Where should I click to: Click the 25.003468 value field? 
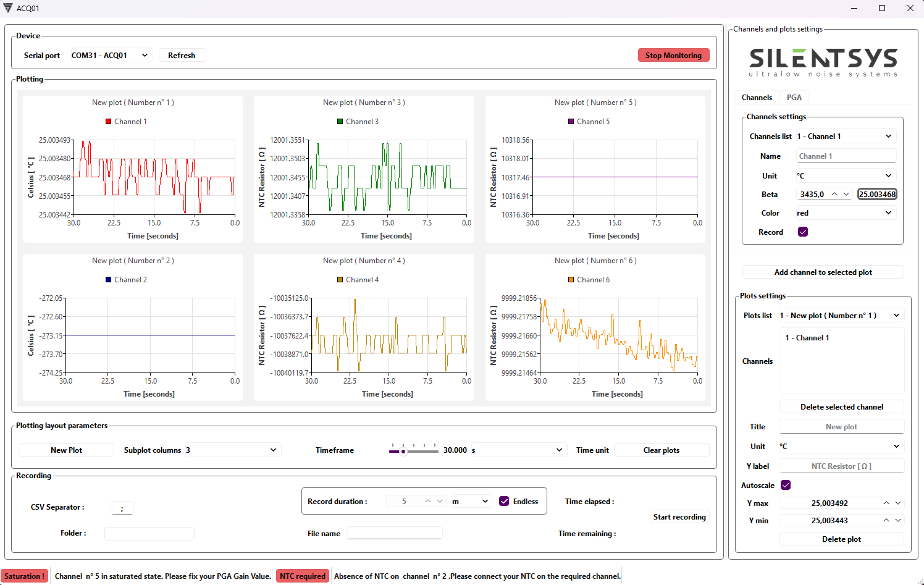[876, 194]
